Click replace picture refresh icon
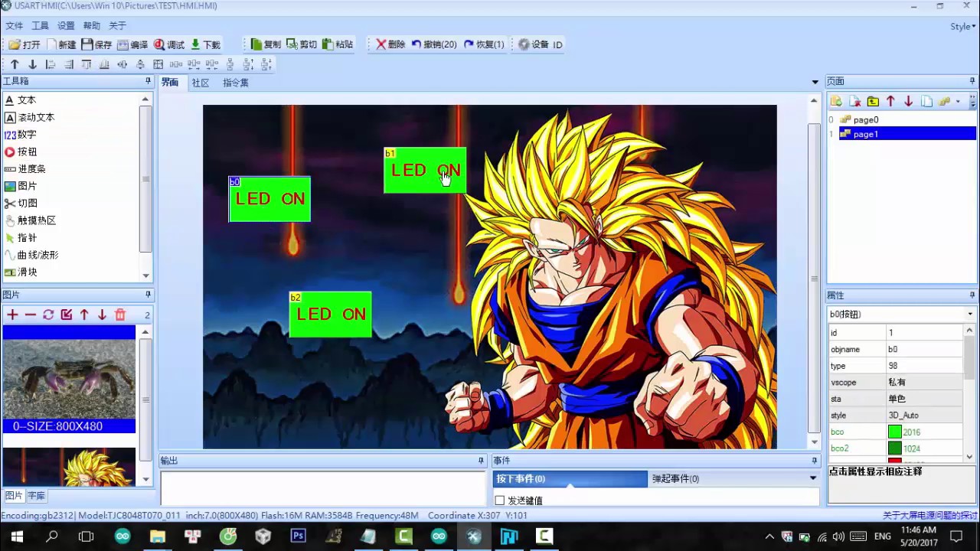This screenshot has width=980, height=551. [x=48, y=315]
